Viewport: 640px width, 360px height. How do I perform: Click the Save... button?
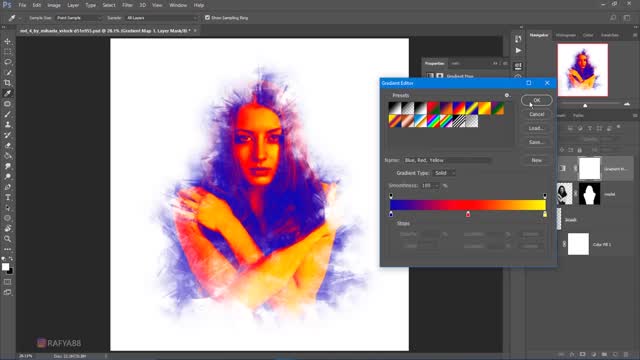click(536, 142)
